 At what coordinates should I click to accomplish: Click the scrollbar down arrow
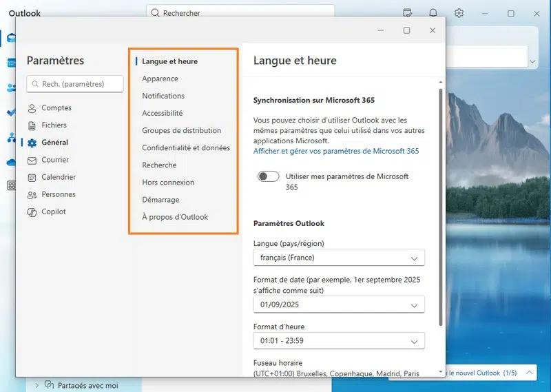441,371
